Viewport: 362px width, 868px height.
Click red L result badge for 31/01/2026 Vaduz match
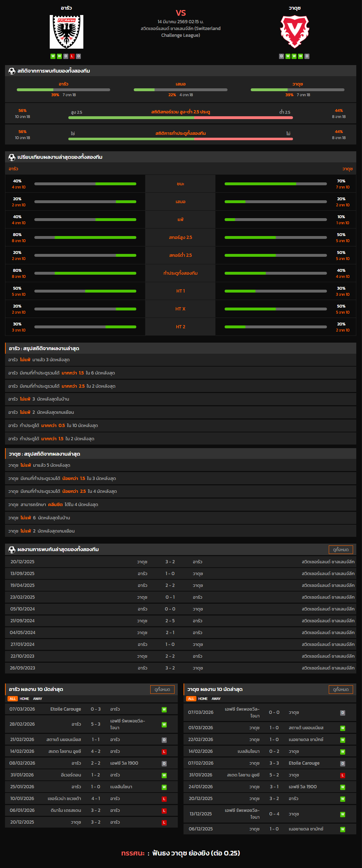342,775
